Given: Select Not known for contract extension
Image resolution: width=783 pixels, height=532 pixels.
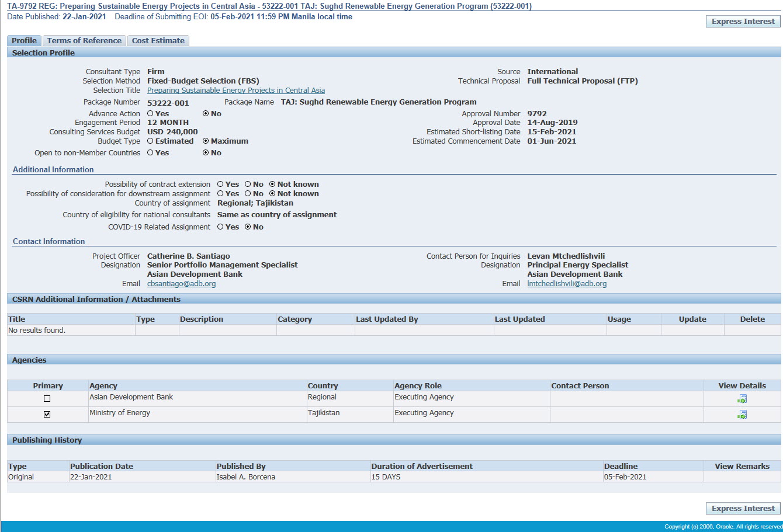Looking at the screenshot, I should [x=272, y=185].
